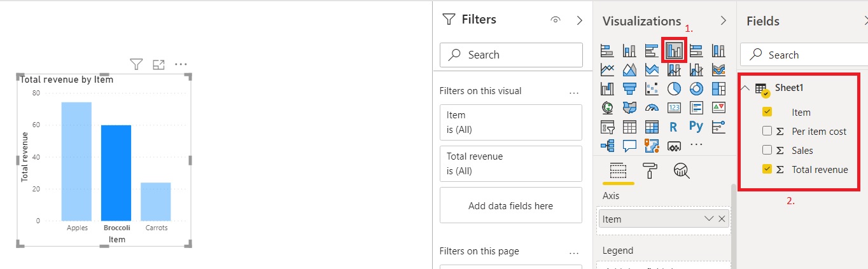Check the Sales field checkbox

click(767, 150)
